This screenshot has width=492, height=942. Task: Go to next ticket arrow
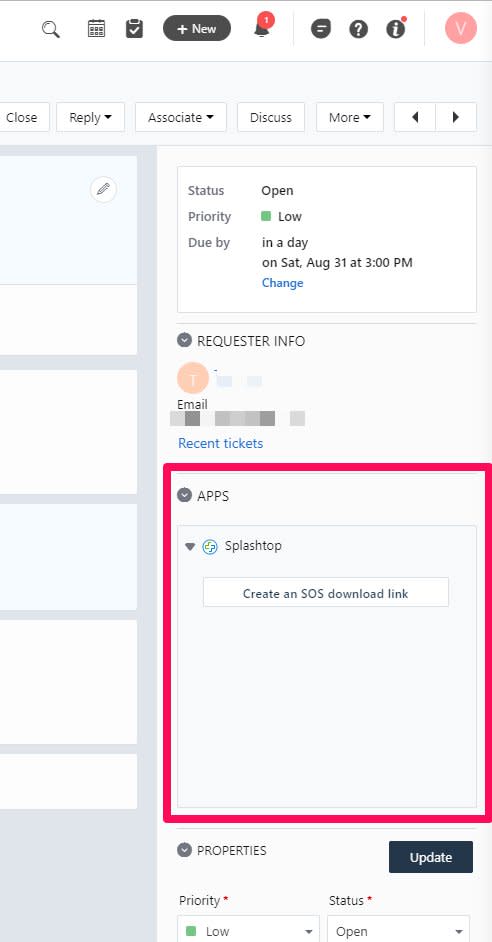click(x=456, y=117)
